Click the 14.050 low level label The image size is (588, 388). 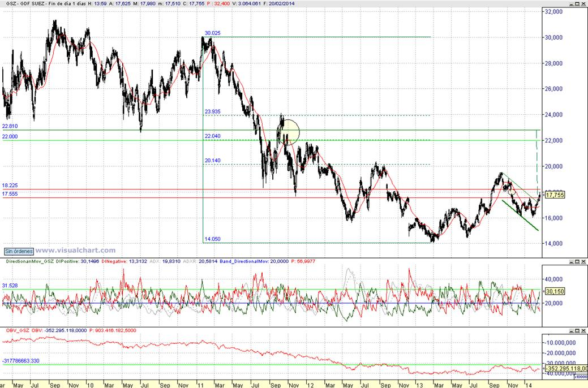click(x=212, y=239)
